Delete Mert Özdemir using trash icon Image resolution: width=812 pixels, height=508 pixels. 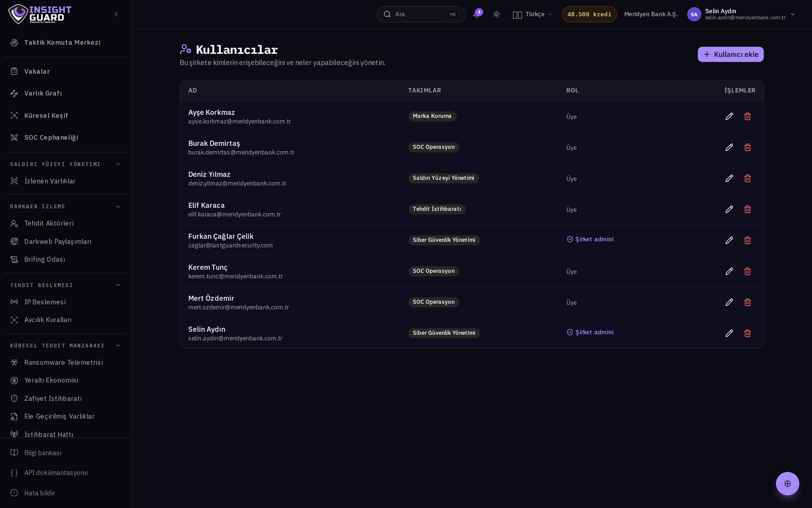coord(748,302)
